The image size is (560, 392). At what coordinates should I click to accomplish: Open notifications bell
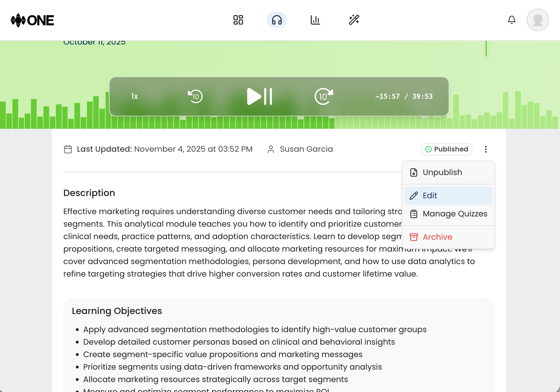(511, 20)
